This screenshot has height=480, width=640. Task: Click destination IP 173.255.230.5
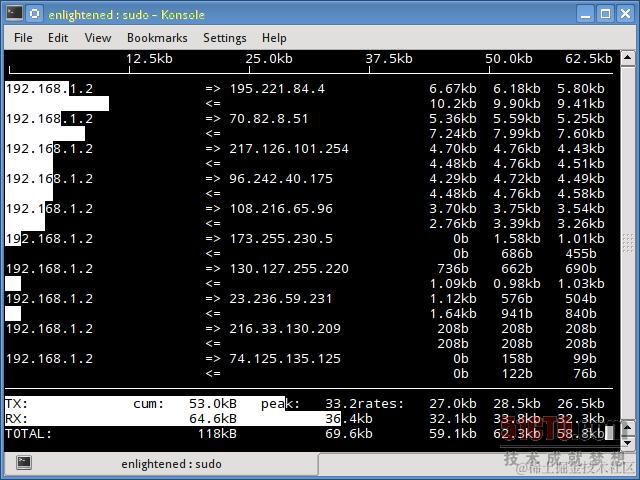tap(281, 239)
